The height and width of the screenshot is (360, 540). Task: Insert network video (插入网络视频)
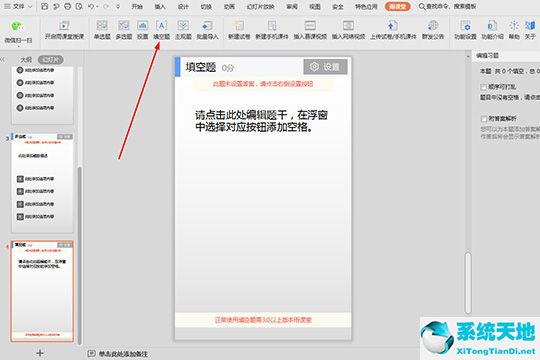[348, 30]
